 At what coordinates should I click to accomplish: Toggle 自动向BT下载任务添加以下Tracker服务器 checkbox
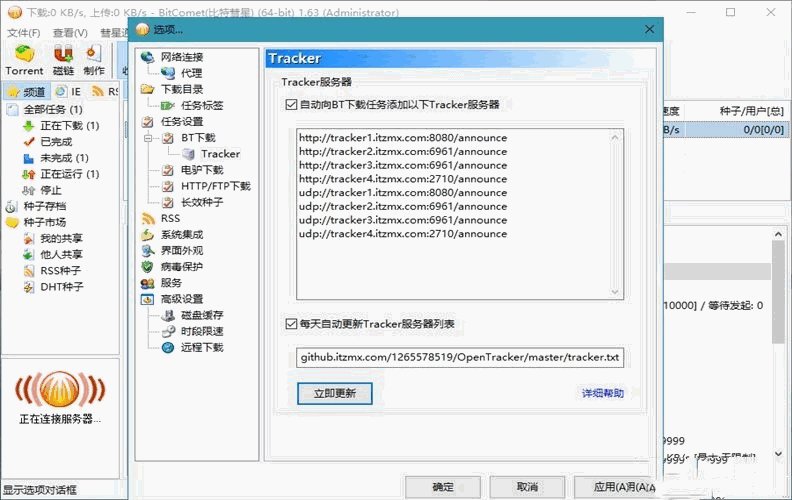point(291,105)
